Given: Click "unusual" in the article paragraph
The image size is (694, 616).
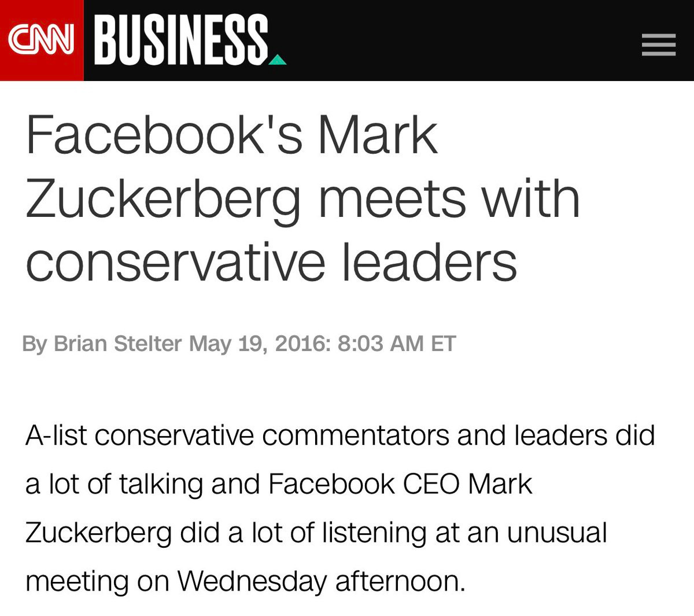Looking at the screenshot, I should 557,532.
